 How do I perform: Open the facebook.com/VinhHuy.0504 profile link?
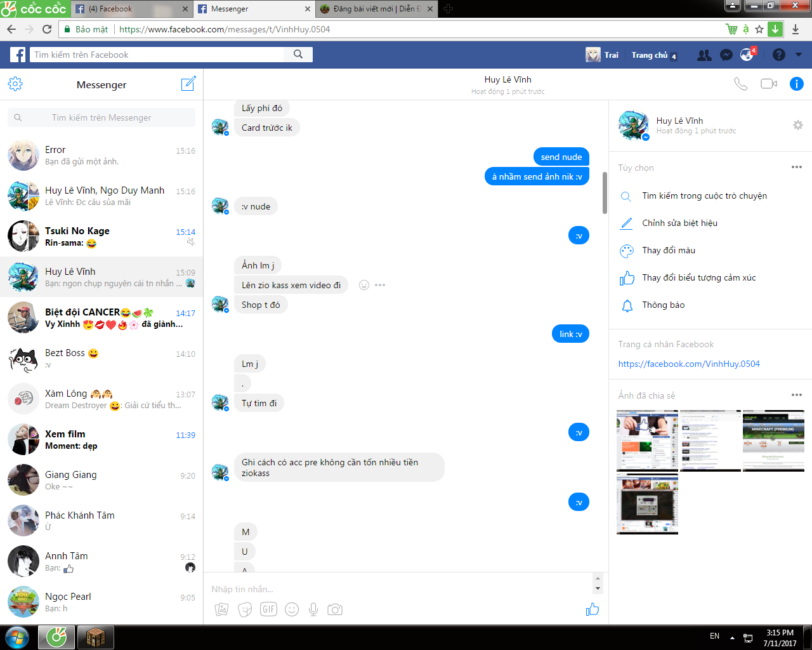(689, 364)
